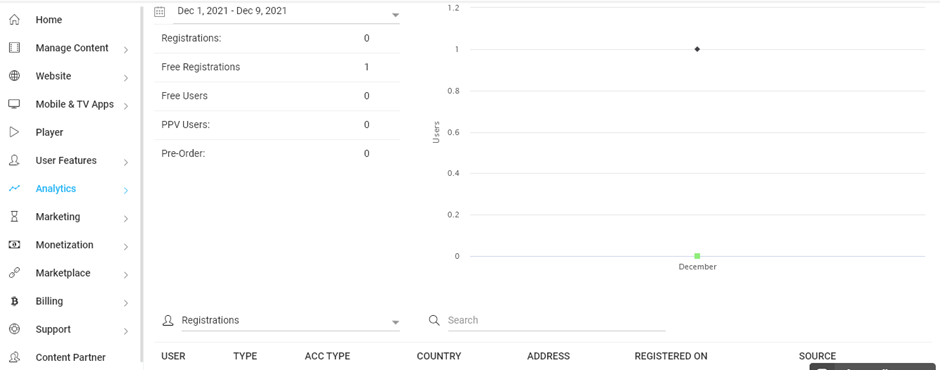Click the calendar icon beside date range
Viewport: 940px width, 370px height.
coord(159,11)
